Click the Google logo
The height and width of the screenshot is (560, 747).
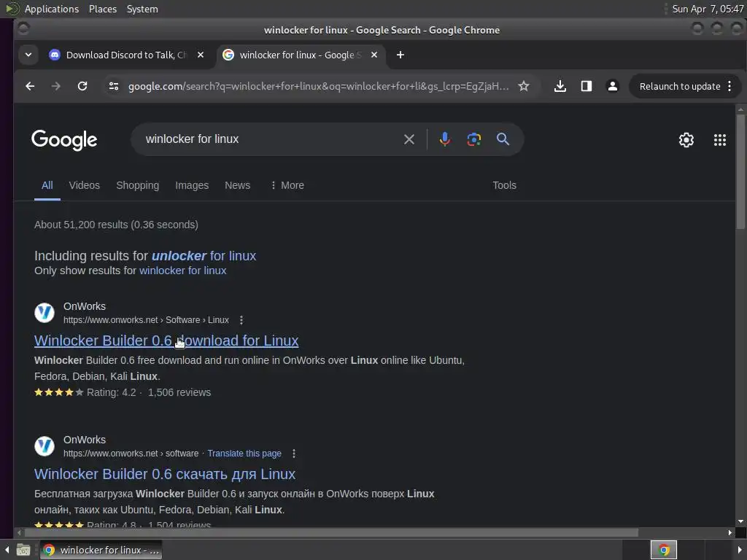click(x=64, y=140)
